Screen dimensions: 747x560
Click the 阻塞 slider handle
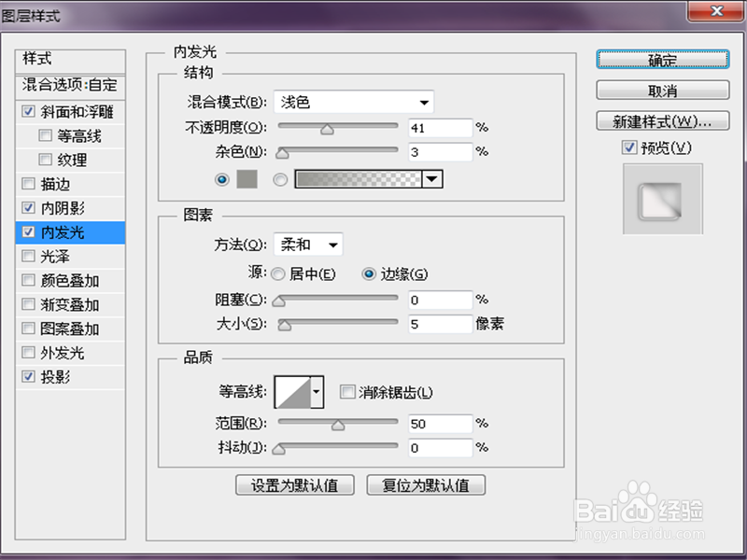tap(278, 301)
